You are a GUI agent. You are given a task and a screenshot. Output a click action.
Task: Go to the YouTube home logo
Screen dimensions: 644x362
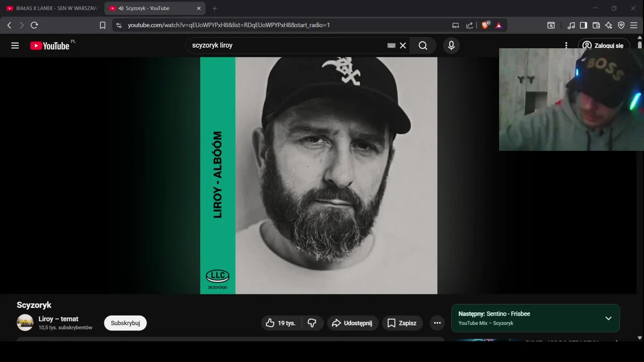point(50,46)
